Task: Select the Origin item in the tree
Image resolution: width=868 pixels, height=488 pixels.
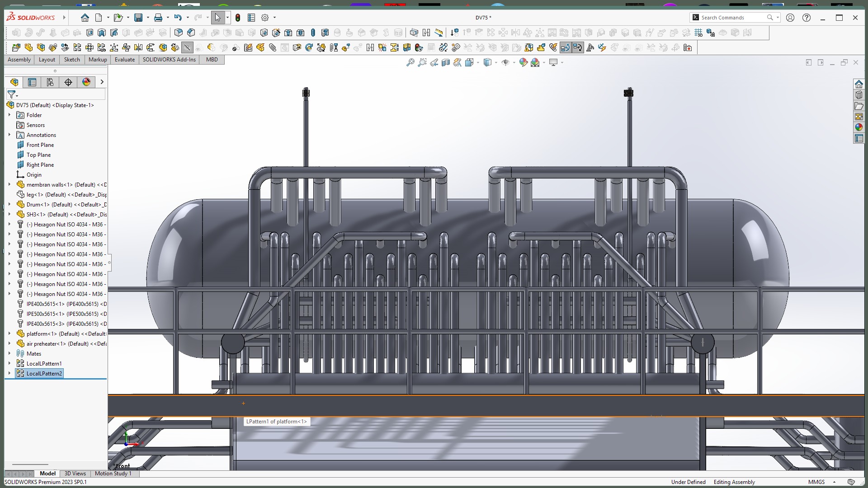Action: (34, 174)
